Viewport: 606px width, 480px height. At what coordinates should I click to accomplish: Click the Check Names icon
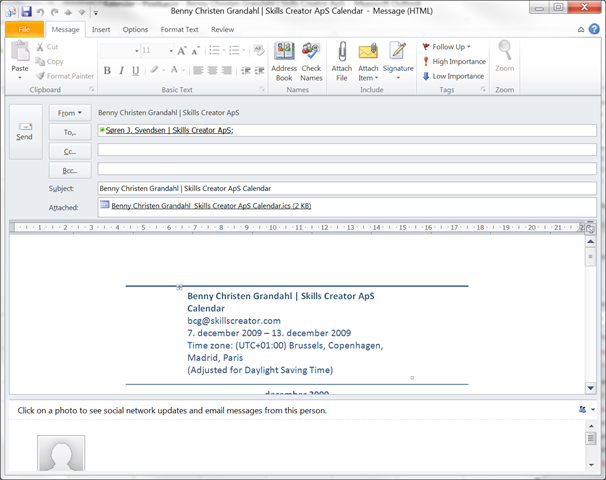pos(311,61)
